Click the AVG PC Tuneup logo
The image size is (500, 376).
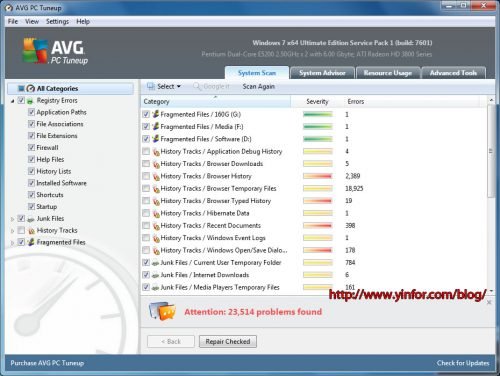coord(55,51)
